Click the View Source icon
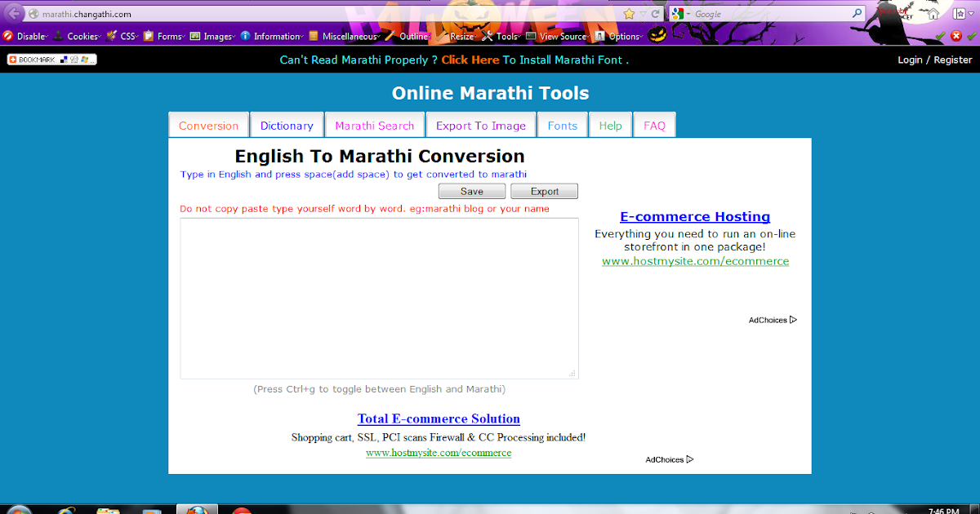This screenshot has height=514, width=980. tap(529, 35)
